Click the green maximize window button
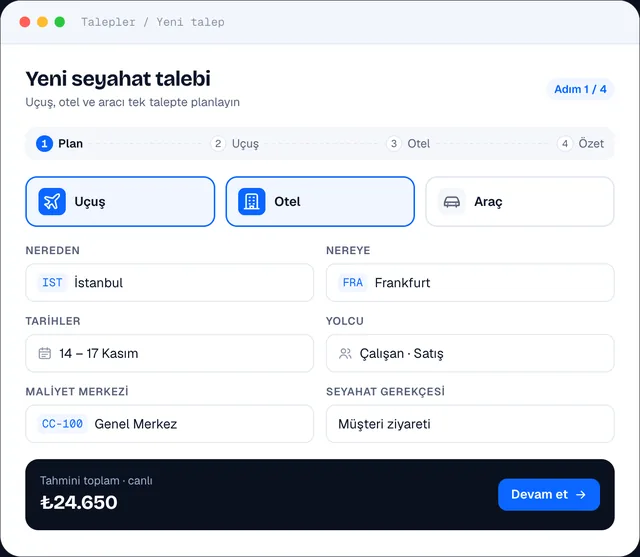 (60, 22)
